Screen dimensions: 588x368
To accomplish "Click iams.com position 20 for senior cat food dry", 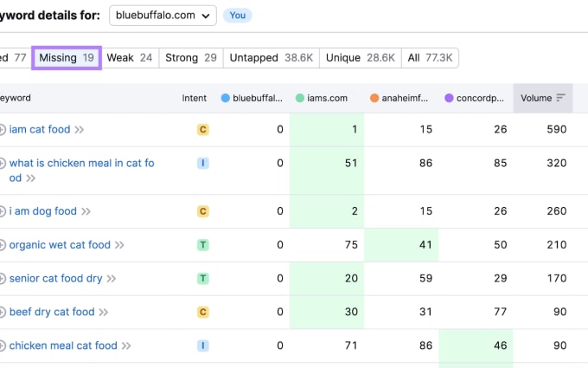I will (x=351, y=278).
